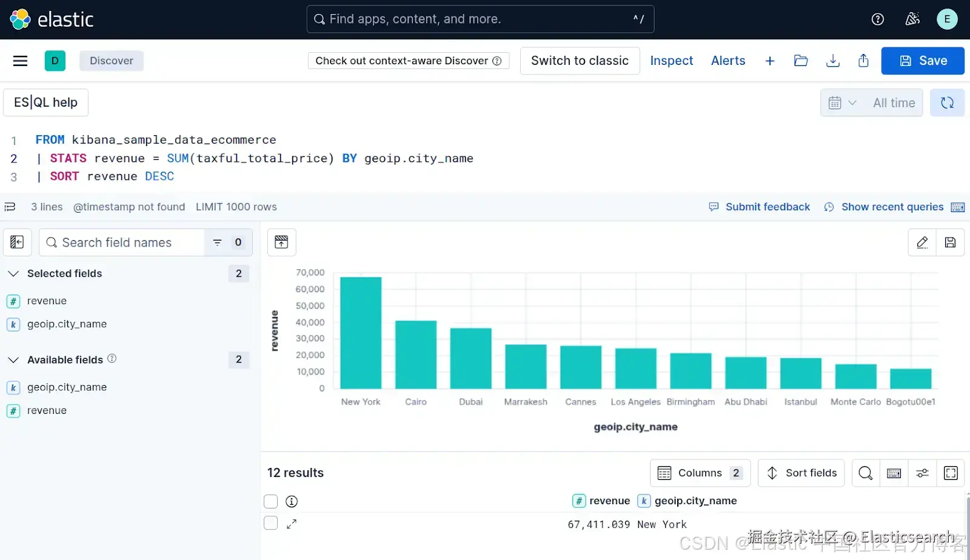The width and height of the screenshot is (970, 560).
Task: Click the Switch to classic button
Action: [x=580, y=61]
